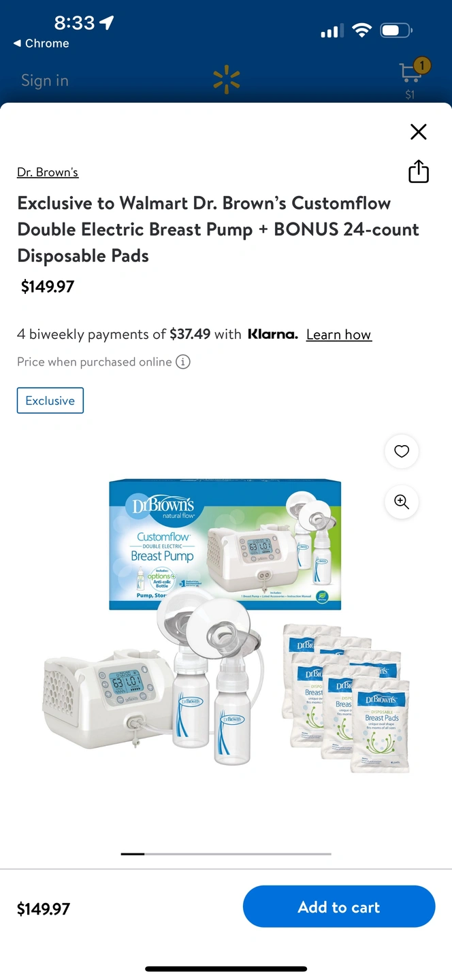Tap the Walmart spark logo
The image size is (452, 980).
226,80
